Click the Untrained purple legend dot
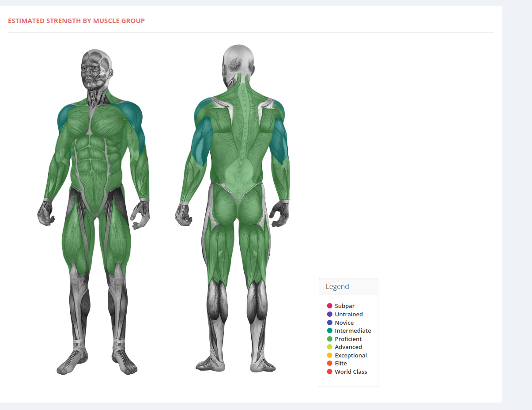 click(x=329, y=314)
